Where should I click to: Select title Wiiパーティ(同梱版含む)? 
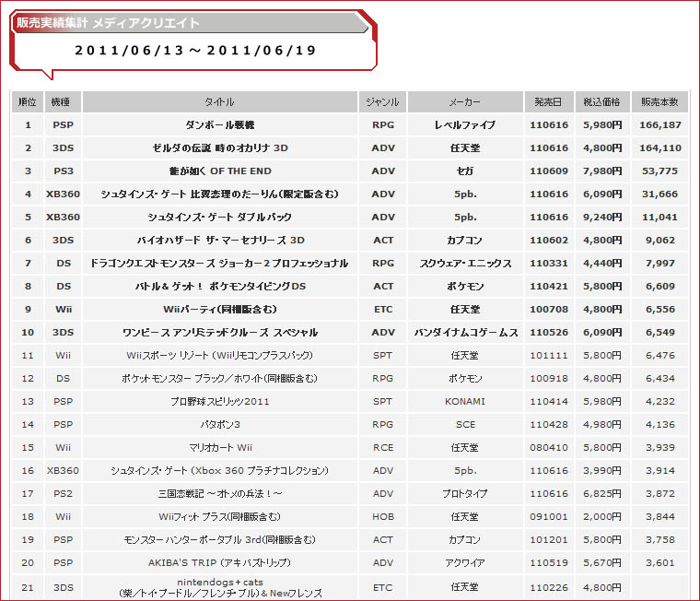click(219, 309)
